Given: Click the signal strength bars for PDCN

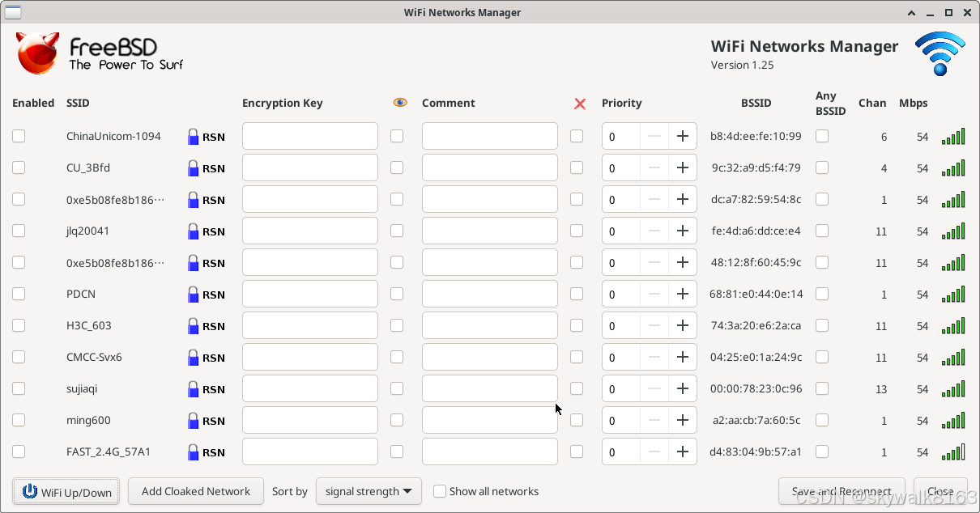Looking at the screenshot, I should coord(953,294).
